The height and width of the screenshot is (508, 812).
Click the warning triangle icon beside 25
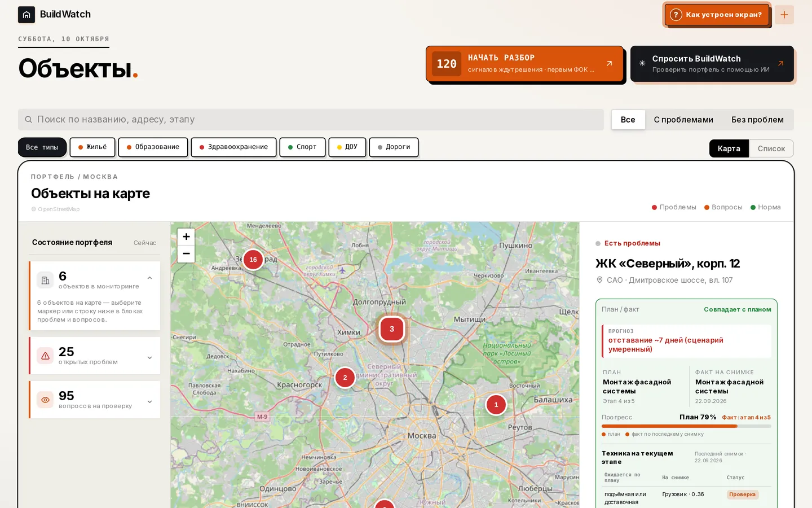[x=45, y=356]
